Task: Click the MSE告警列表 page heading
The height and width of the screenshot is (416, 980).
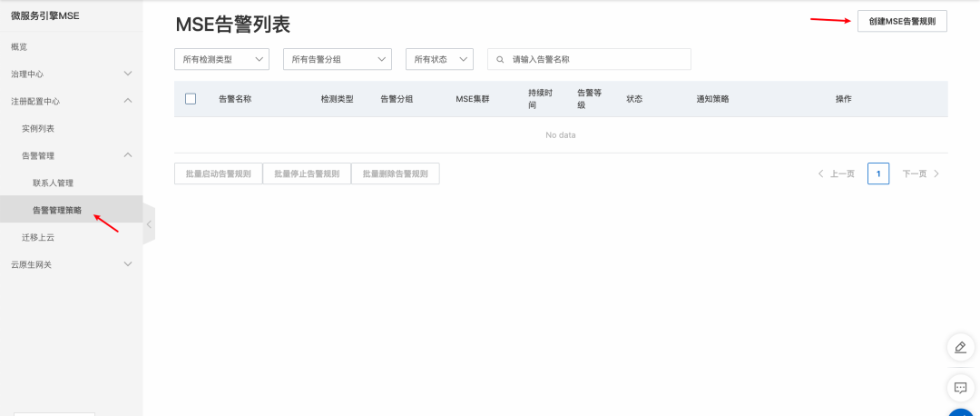Action: (x=232, y=24)
